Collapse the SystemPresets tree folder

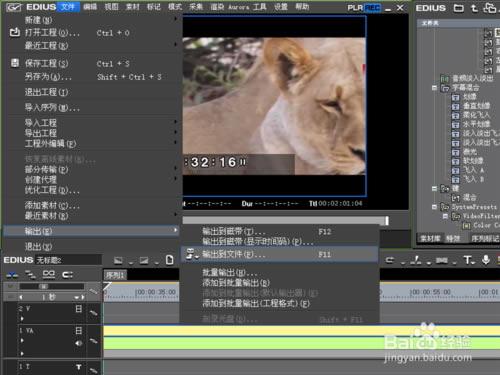point(434,207)
